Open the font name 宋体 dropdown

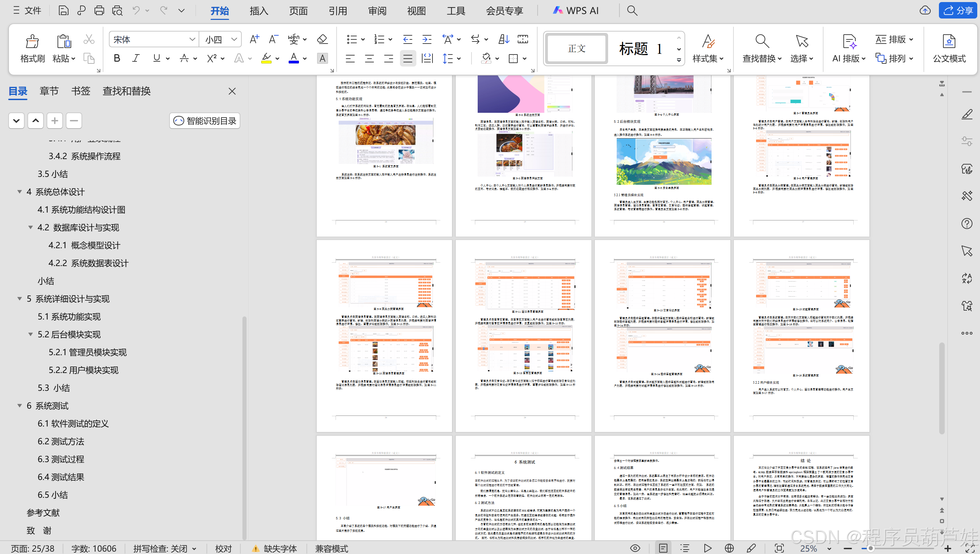192,39
